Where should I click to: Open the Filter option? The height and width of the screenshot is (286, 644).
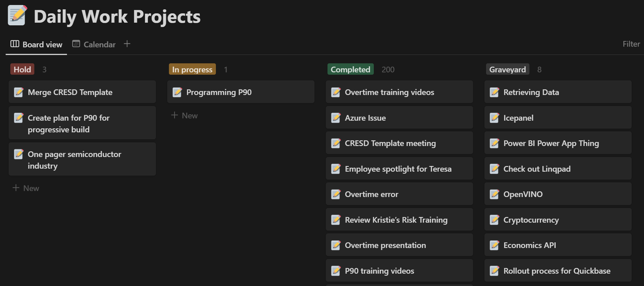[631, 44]
